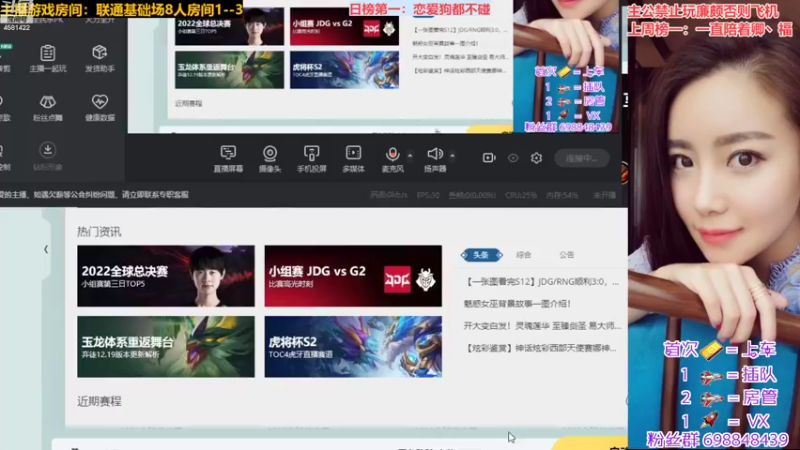
Task: Open the 开大变白发!灵魂莲华 headline in the lower list
Action: click(x=542, y=326)
